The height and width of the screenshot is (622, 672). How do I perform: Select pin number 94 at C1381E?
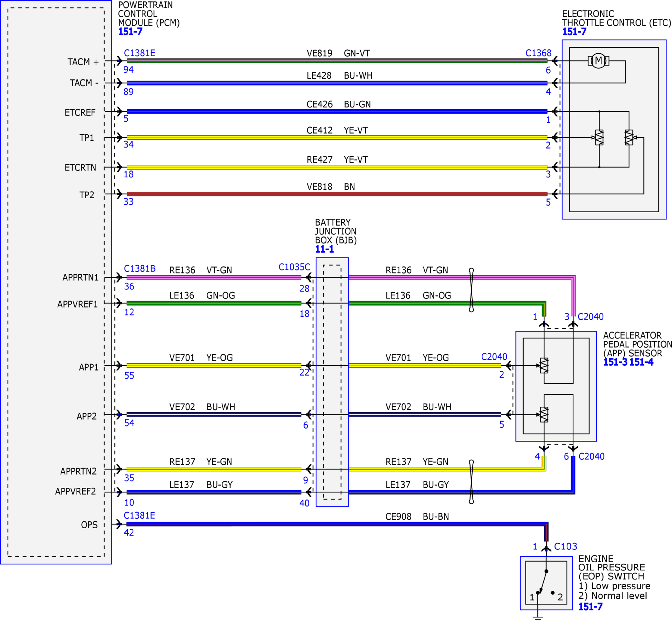[x=128, y=70]
